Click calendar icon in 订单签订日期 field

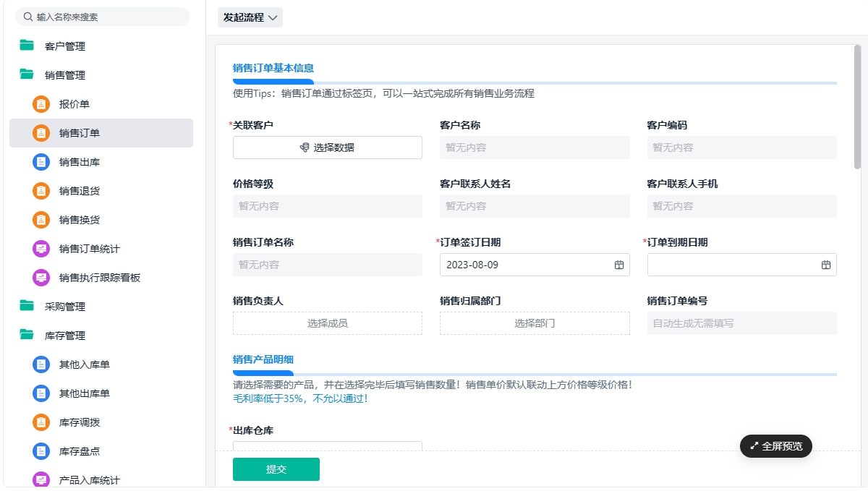(619, 265)
